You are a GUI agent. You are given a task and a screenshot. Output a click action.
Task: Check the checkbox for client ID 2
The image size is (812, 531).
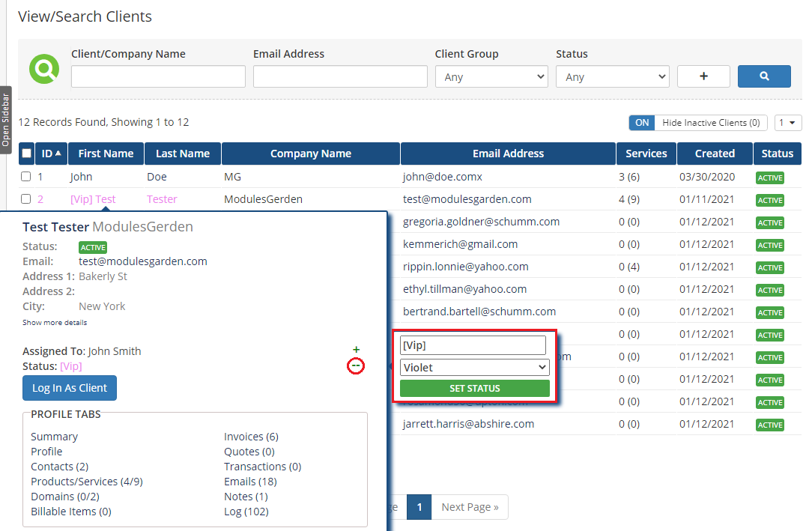pos(26,198)
